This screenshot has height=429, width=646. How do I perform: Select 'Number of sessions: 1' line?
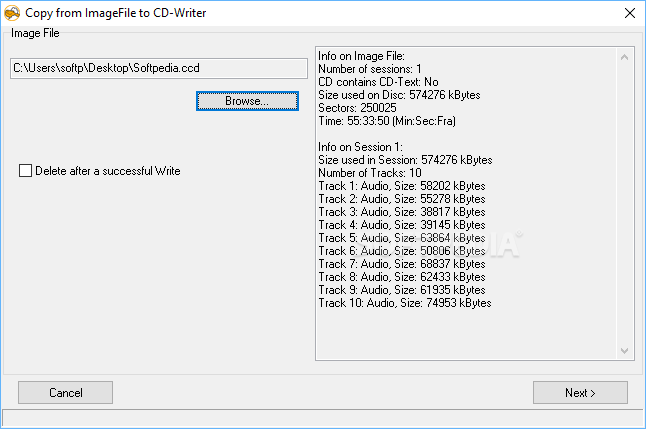370,69
